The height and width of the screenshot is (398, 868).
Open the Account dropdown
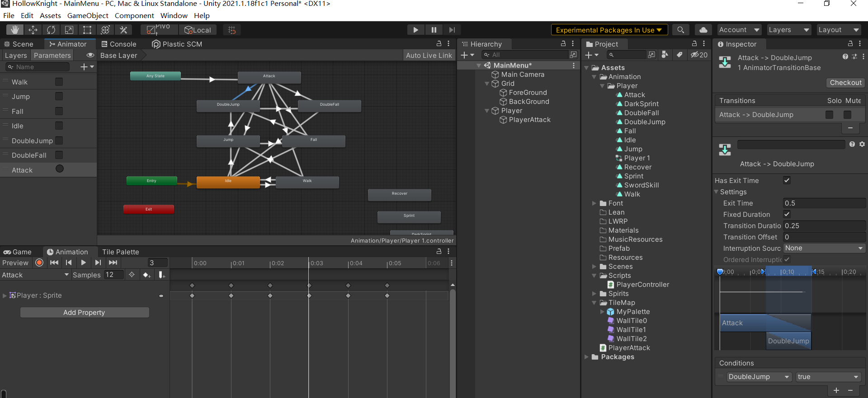pyautogui.click(x=739, y=30)
